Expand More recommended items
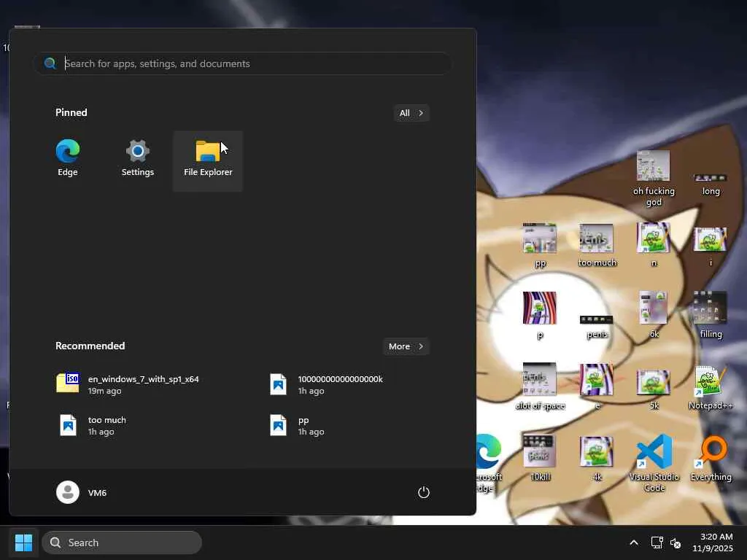The height and width of the screenshot is (560, 747). (x=406, y=346)
